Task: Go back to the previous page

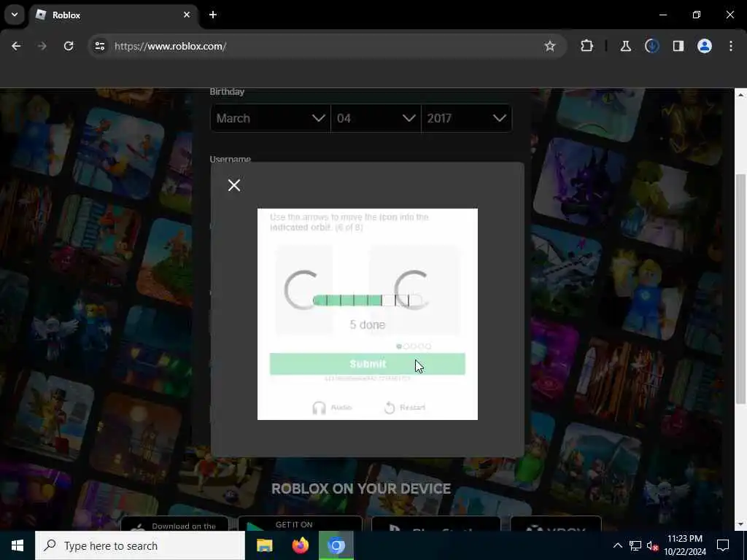Action: (16, 46)
